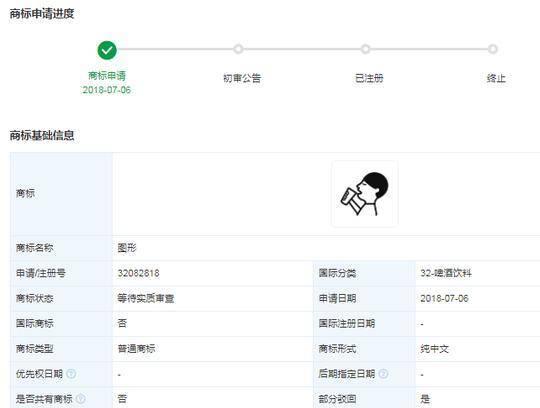Click the 国际商标 row label

tap(34, 323)
